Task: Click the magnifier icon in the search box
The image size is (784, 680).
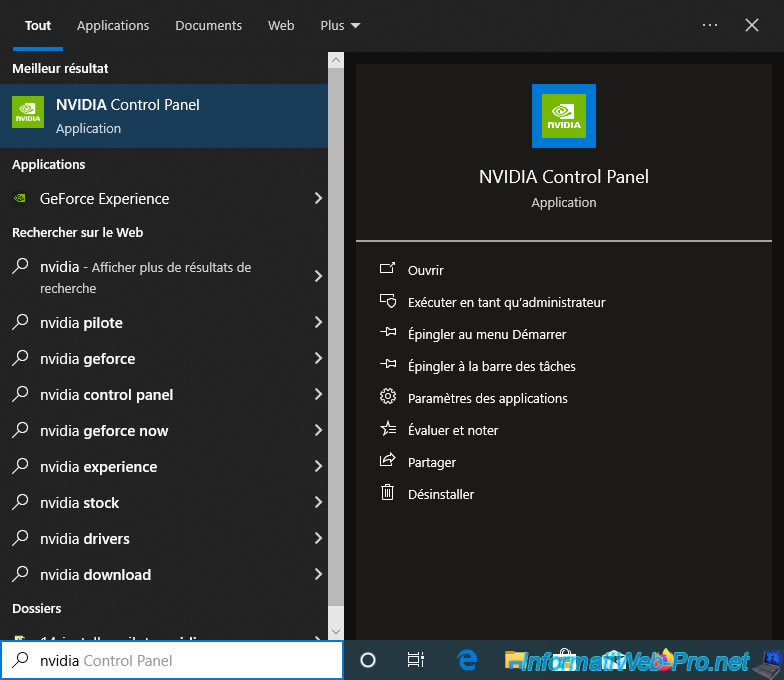Action: 20,660
